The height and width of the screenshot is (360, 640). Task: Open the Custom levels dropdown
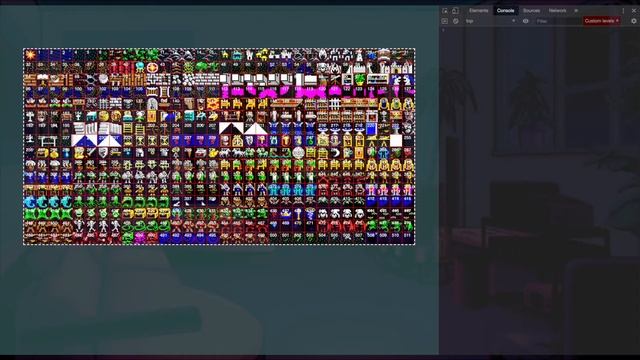click(602, 21)
